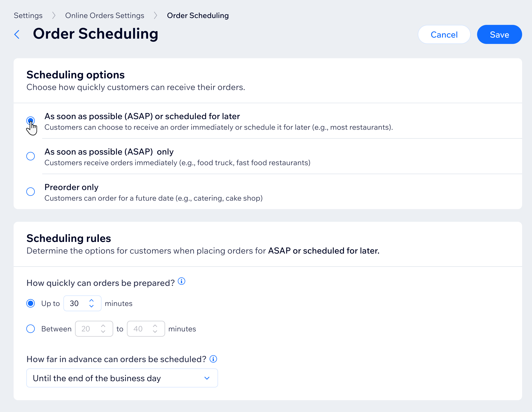The width and height of the screenshot is (532, 412).
Task: Select the Up to radio button option
Action: point(31,303)
